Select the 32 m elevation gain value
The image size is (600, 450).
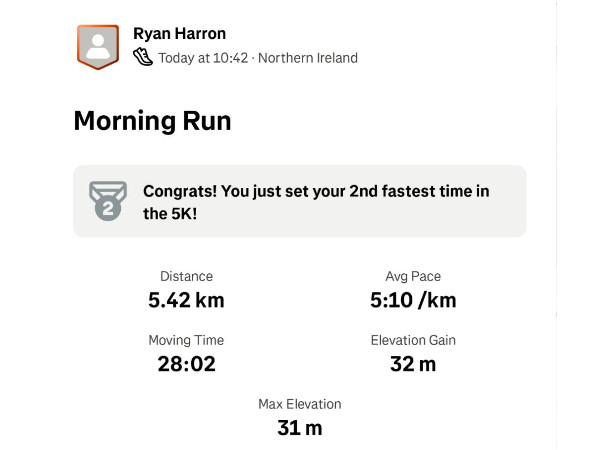pos(413,363)
